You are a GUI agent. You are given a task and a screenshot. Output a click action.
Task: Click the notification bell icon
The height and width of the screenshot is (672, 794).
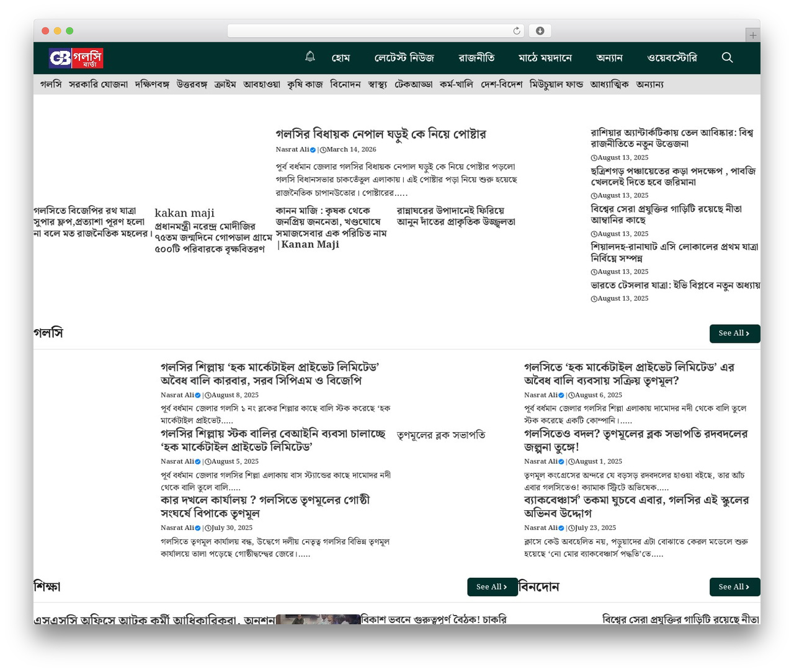[310, 57]
